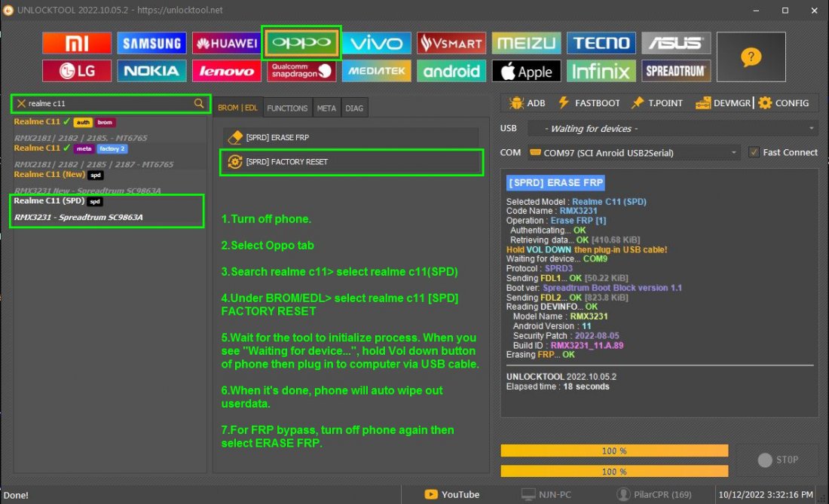Select the Xiaomi MI brand tile
The image size is (829, 504).
77,43
